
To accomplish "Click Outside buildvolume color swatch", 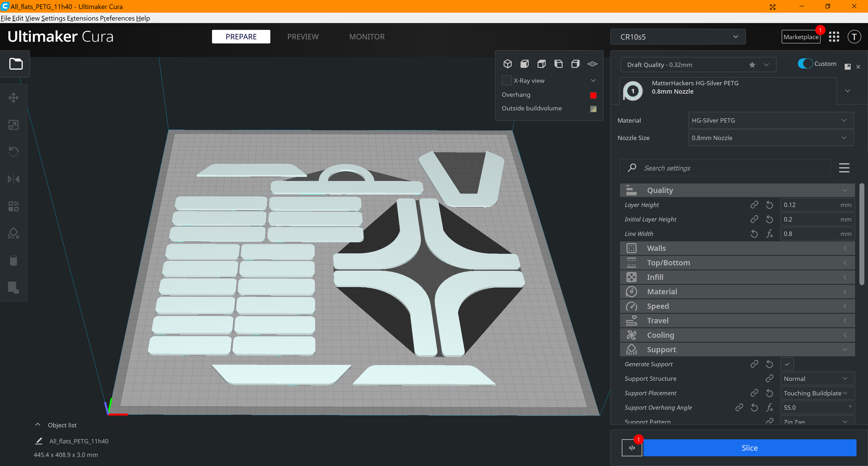I will click(x=593, y=109).
